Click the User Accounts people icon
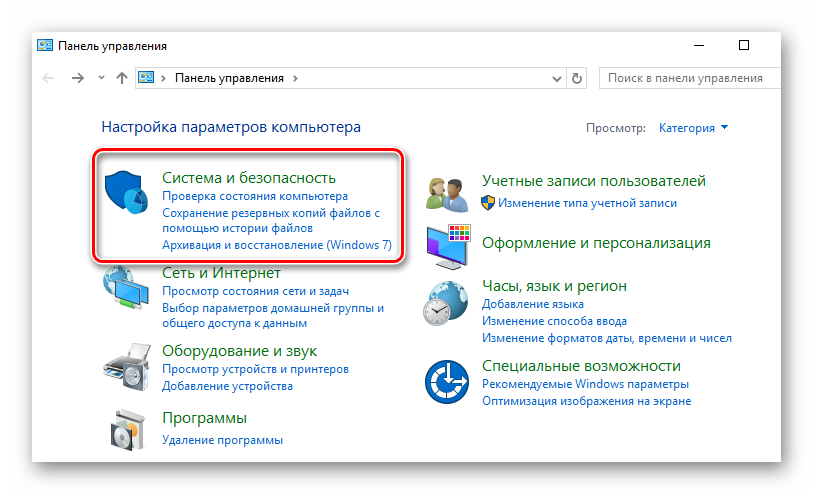Screen dimensions: 813x494 [x=447, y=191]
